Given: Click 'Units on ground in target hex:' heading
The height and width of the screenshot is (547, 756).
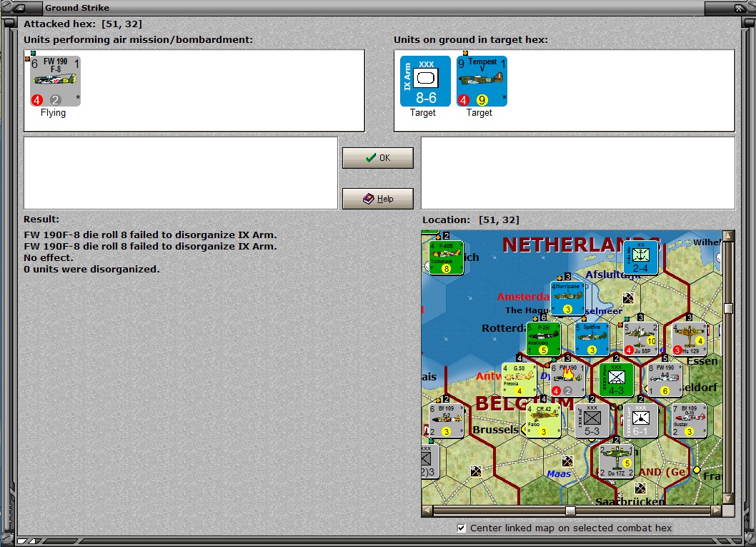Looking at the screenshot, I should pos(471,39).
